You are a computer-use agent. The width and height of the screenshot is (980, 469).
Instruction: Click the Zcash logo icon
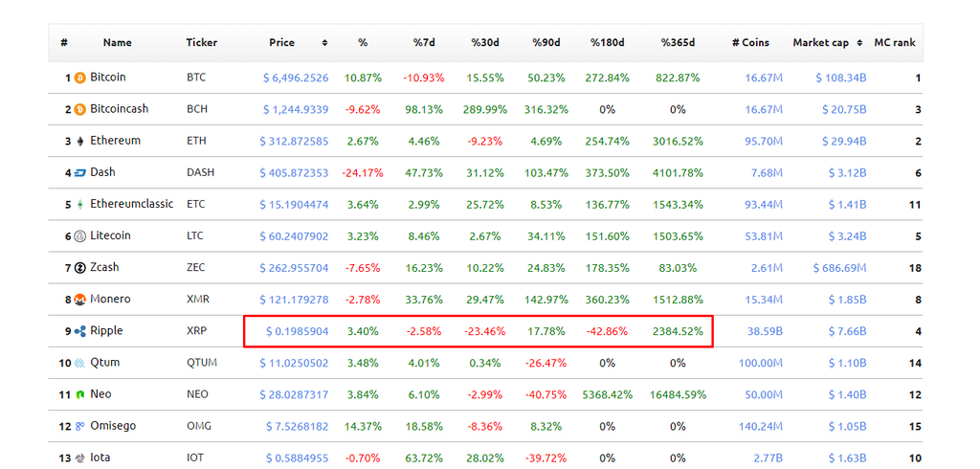(80, 268)
